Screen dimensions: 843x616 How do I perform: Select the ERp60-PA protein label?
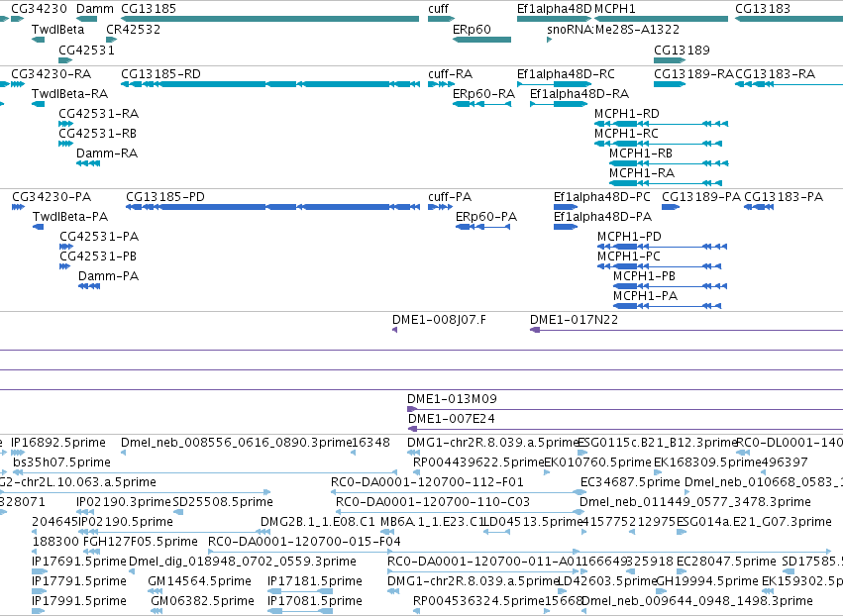coord(486,217)
